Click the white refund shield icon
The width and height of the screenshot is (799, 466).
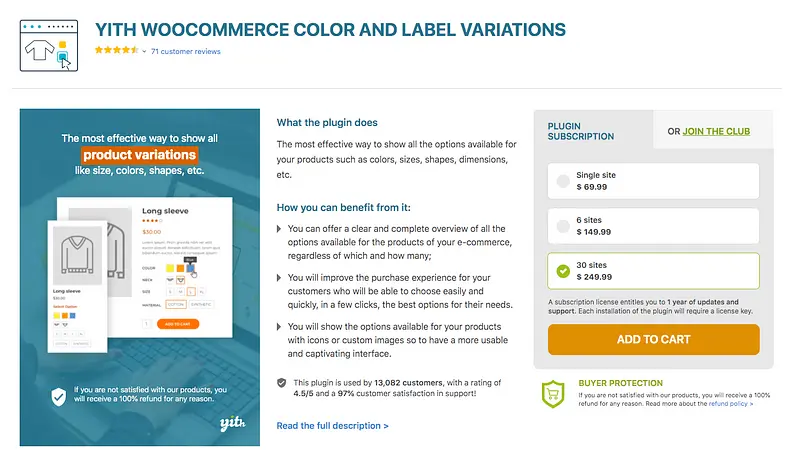pos(59,396)
